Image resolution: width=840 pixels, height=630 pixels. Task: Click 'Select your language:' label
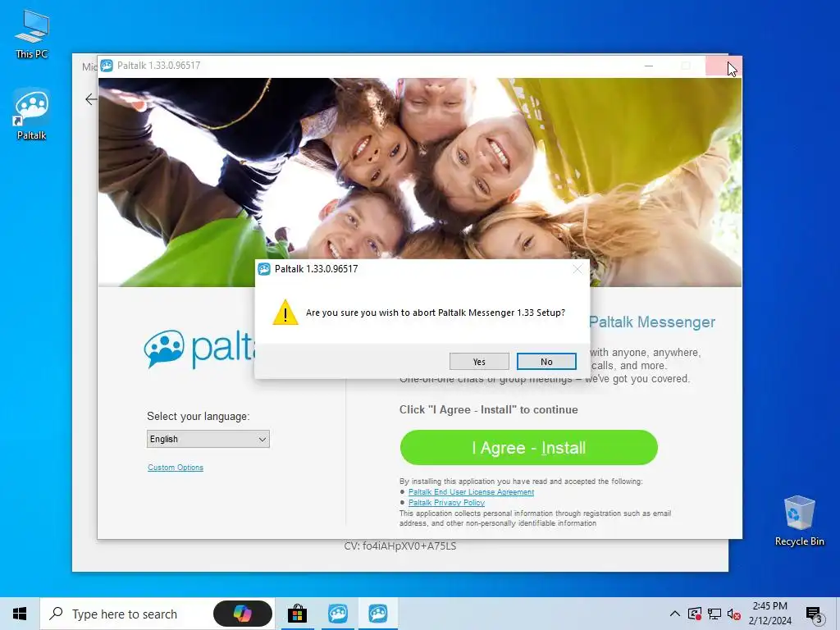click(199, 416)
